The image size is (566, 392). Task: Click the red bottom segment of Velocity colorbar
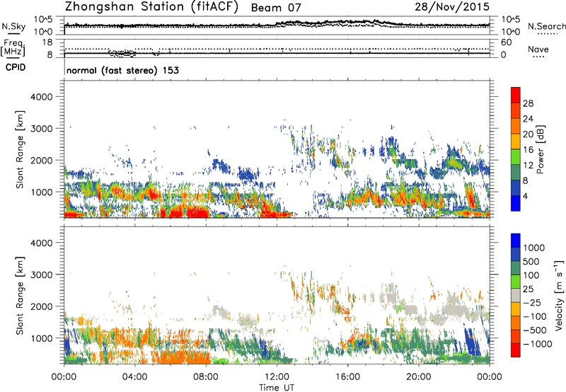(x=516, y=350)
